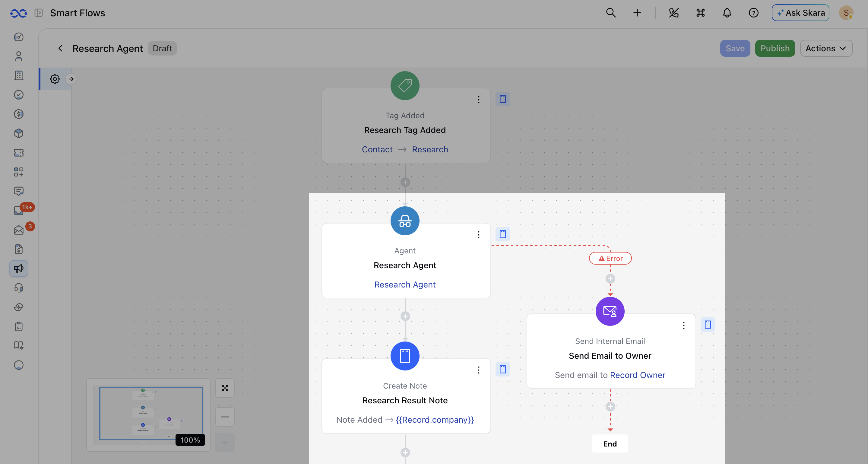Click the fit-to-screen canvas icon
The width and height of the screenshot is (868, 464).
click(x=225, y=388)
